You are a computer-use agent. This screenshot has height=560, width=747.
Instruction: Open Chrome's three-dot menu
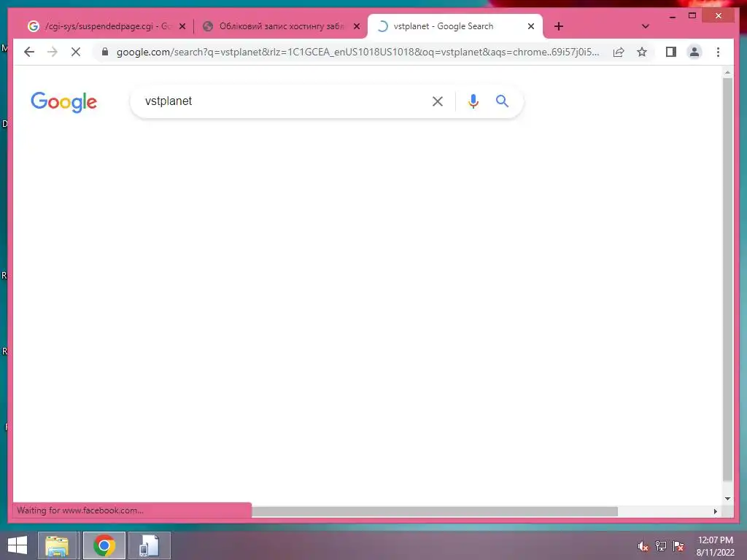(718, 52)
